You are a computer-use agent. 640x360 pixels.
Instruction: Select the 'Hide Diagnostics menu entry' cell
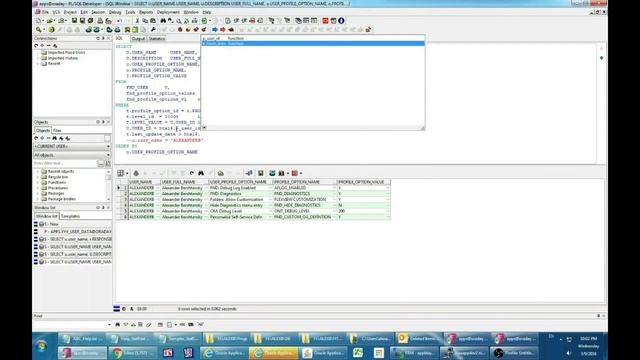pyautogui.click(x=241, y=205)
